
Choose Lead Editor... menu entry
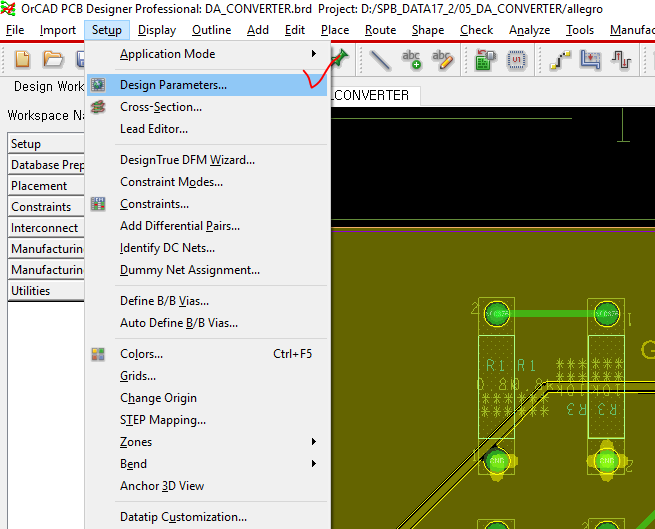207,129
